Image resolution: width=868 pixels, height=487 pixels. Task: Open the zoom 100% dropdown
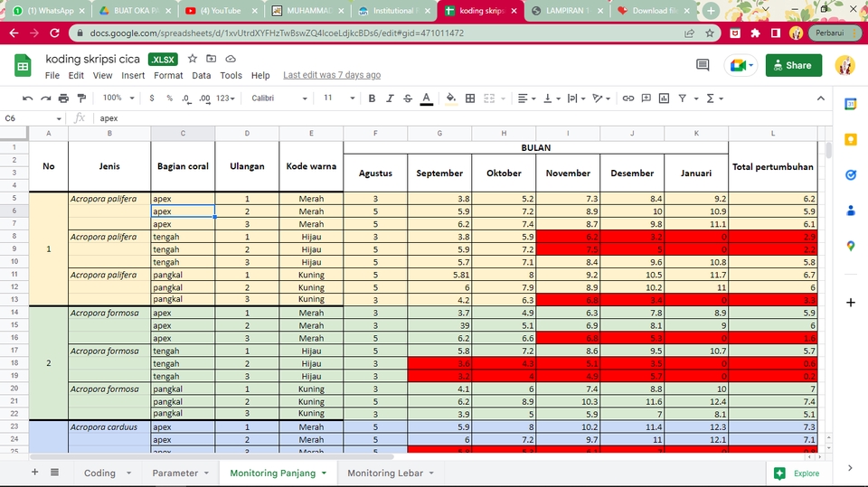(x=118, y=98)
